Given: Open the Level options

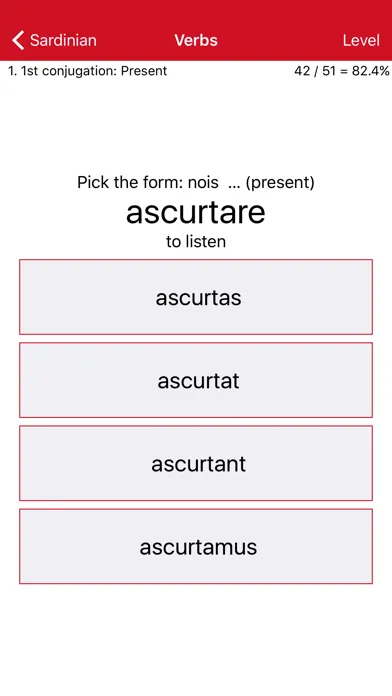Looking at the screenshot, I should coord(361,40).
